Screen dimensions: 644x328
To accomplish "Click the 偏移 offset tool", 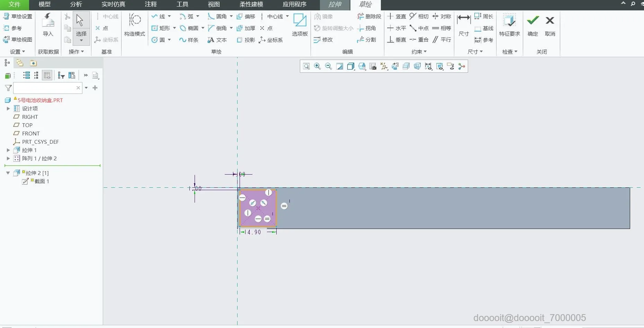I will (x=246, y=16).
